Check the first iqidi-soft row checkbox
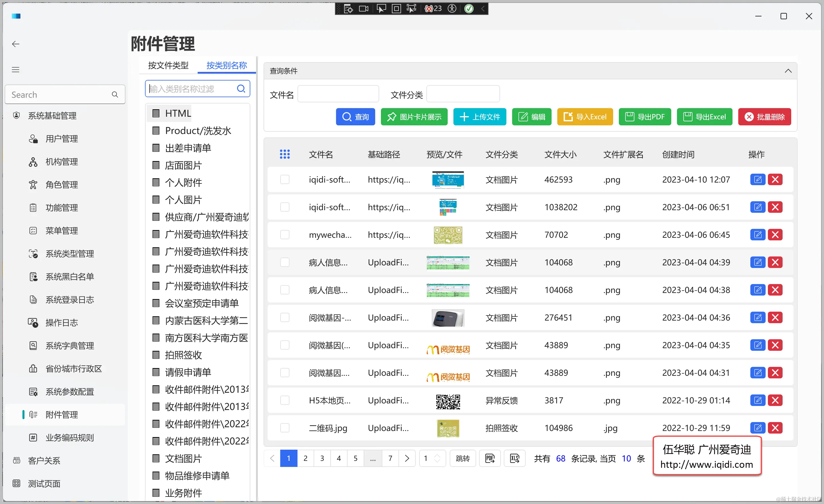 click(285, 179)
